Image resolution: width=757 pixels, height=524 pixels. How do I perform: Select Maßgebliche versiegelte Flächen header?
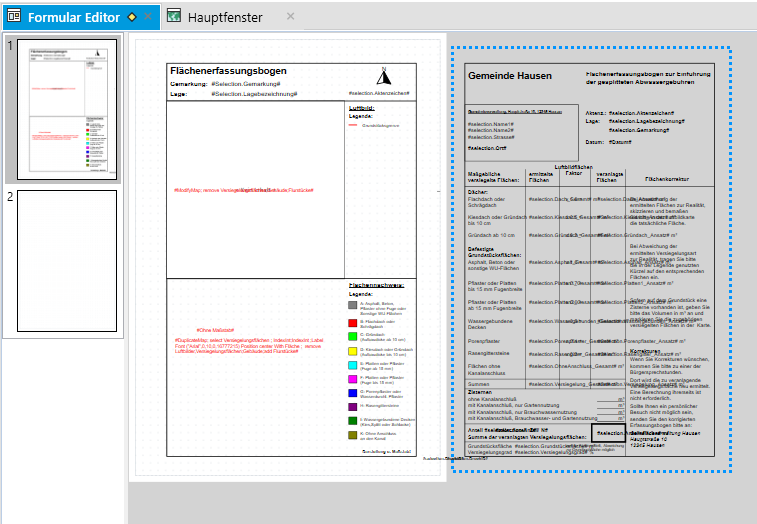[x=493, y=177]
